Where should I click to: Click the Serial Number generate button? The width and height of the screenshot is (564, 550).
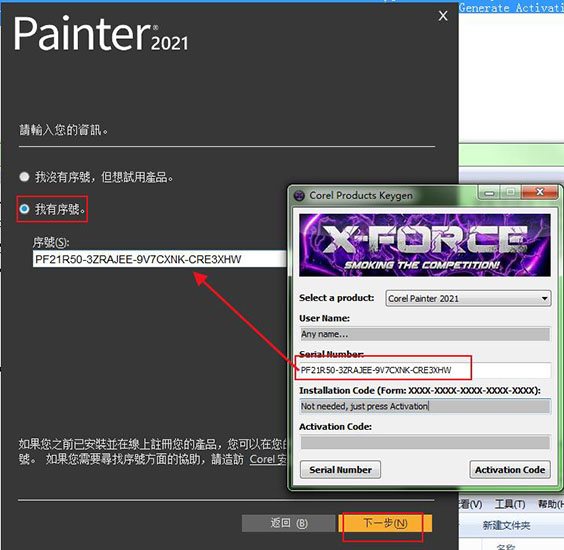(x=340, y=470)
